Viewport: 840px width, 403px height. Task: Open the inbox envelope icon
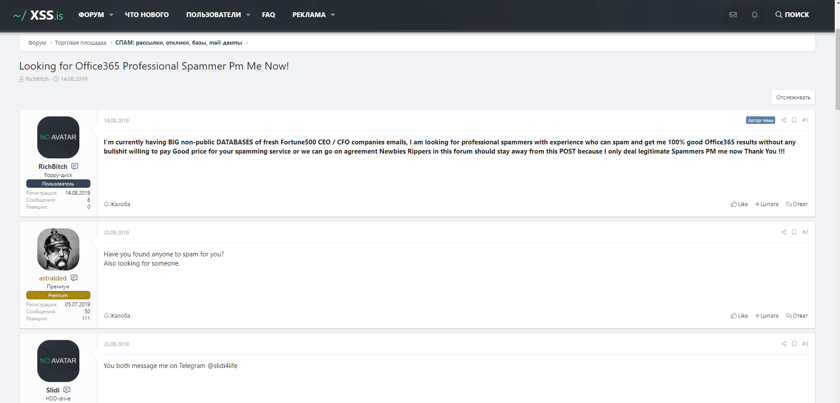point(733,15)
